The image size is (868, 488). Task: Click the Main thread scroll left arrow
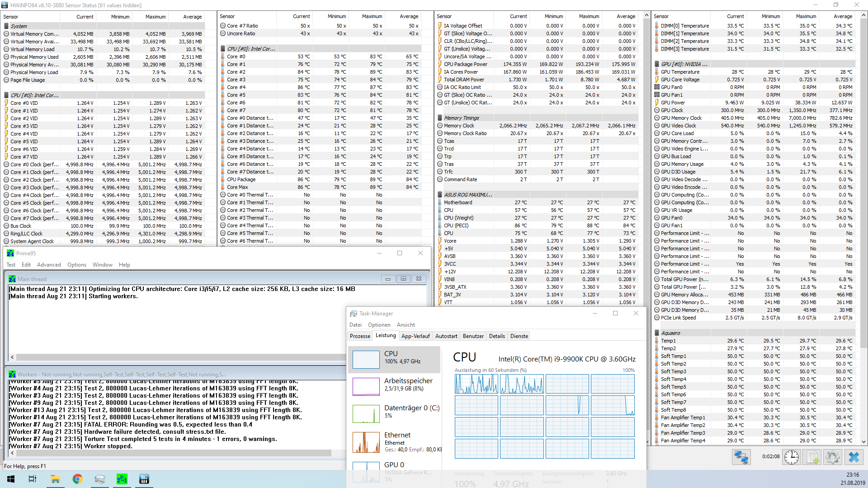[x=12, y=357]
